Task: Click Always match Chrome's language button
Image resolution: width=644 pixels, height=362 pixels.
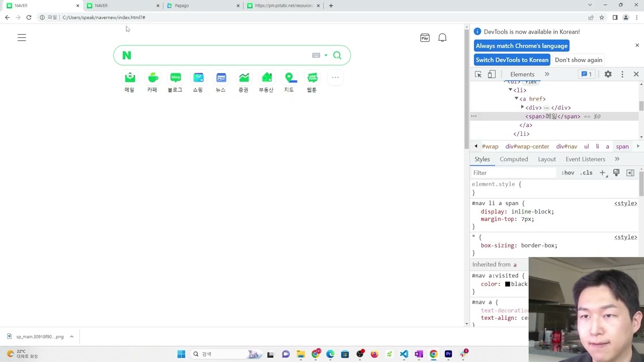Action: coord(522,46)
